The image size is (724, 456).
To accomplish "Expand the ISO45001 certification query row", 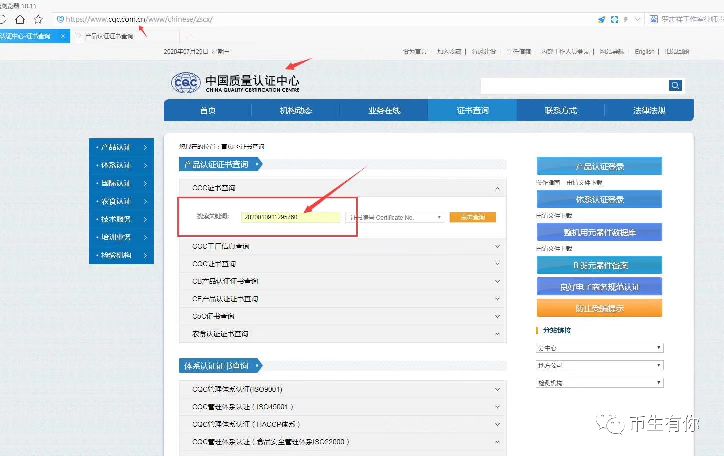I will (343, 407).
